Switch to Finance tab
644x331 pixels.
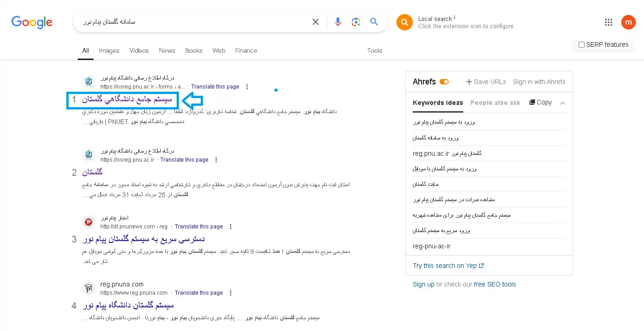[246, 50]
